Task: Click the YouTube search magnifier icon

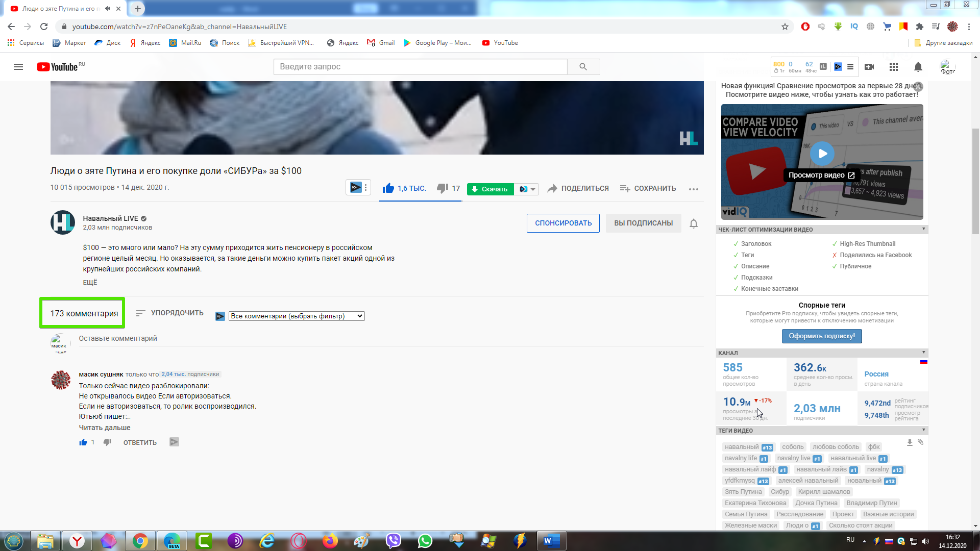Action: click(583, 67)
